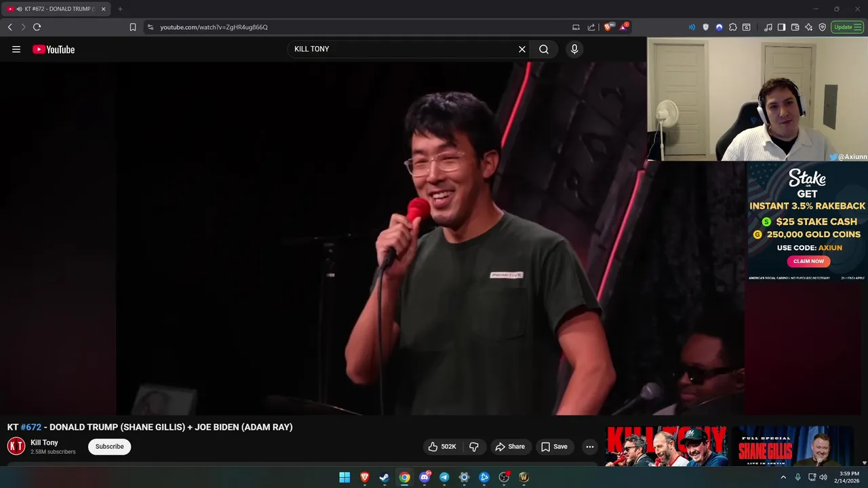
Task: Open the cast/install screen icon in address bar
Action: (576, 27)
